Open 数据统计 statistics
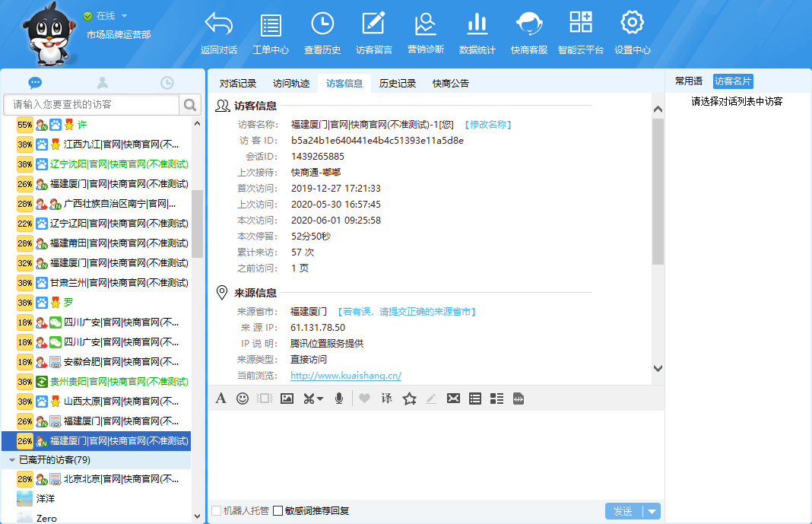 tap(477, 33)
